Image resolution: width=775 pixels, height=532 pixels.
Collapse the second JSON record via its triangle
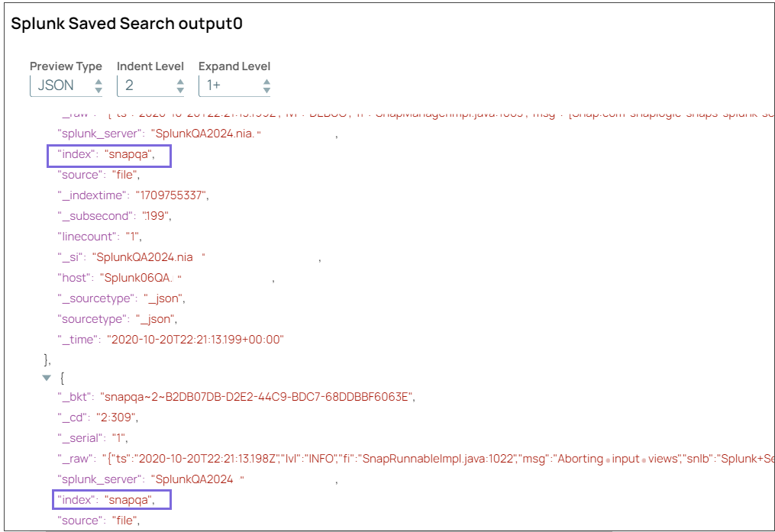click(47, 377)
